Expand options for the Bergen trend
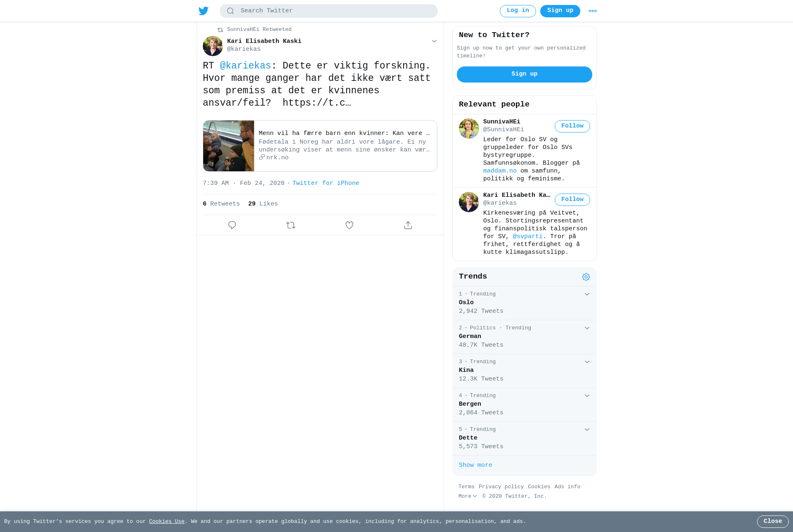793x532 pixels. [x=587, y=396]
